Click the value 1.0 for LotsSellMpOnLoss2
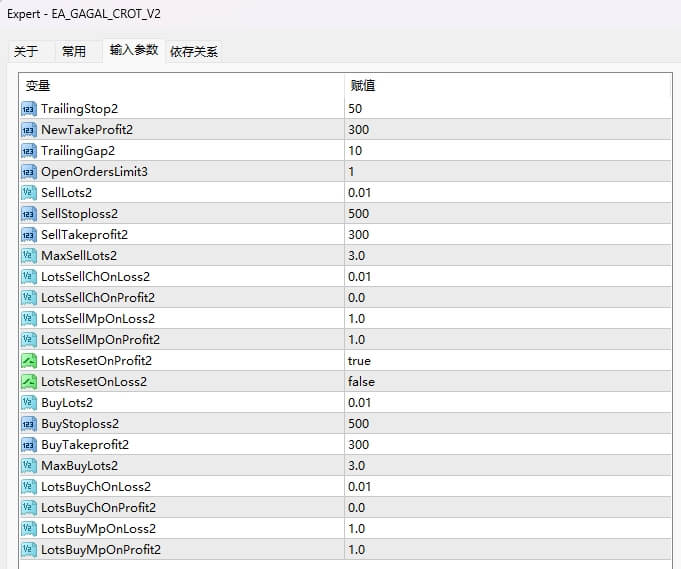681x569 pixels. pyautogui.click(x=356, y=318)
